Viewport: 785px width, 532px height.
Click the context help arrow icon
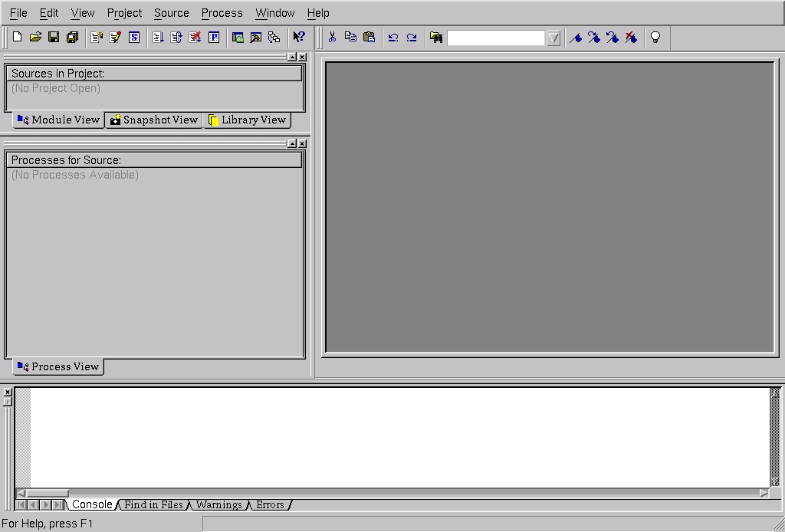tap(299, 37)
